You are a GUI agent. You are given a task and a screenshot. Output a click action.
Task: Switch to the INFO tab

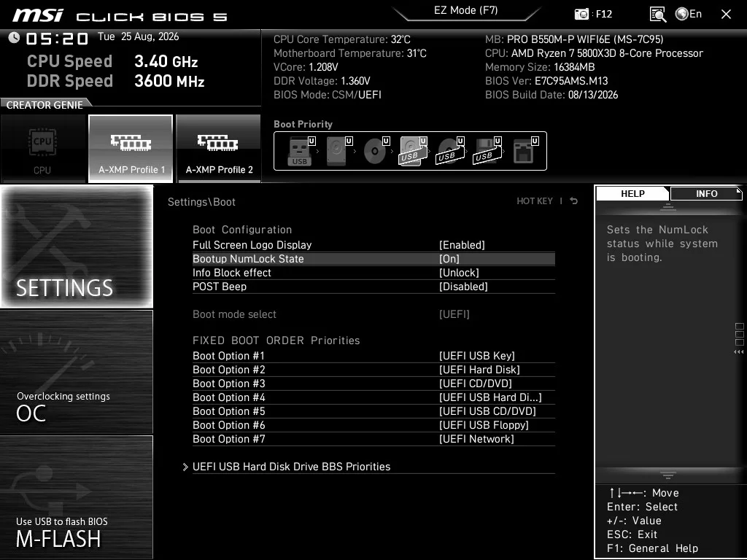(x=706, y=194)
